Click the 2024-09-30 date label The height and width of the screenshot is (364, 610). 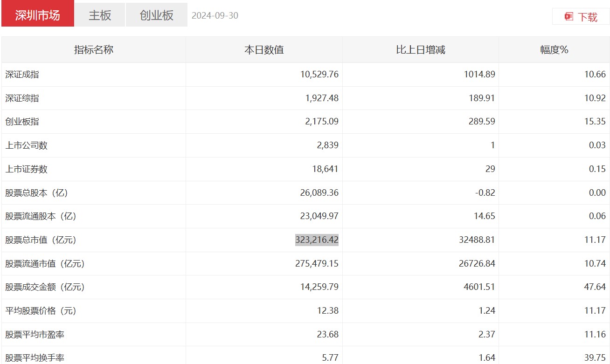(x=215, y=15)
